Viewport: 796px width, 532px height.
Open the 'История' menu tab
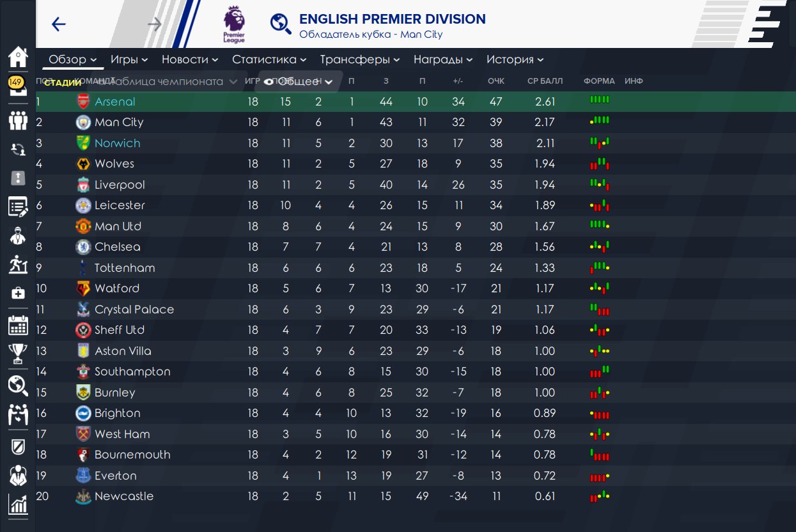[x=515, y=59]
